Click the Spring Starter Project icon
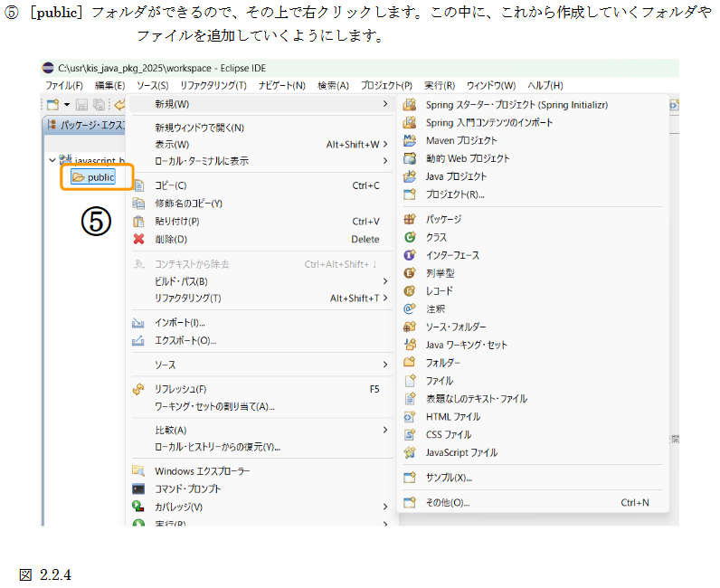Screen dimensions: 720x588 point(410,105)
